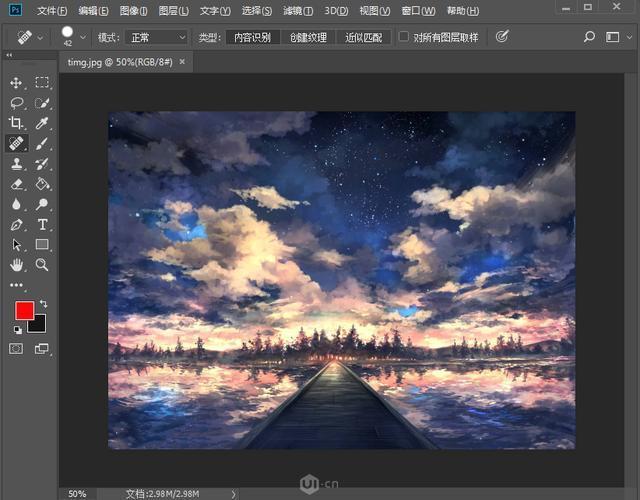Open the 窗口(W) menu
640x500 pixels.
pos(418,11)
